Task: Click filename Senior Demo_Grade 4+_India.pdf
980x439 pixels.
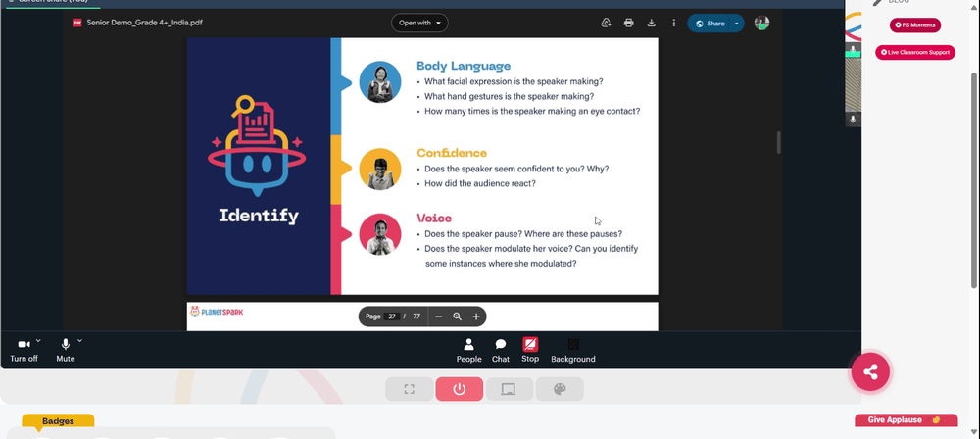Action: coord(144,23)
